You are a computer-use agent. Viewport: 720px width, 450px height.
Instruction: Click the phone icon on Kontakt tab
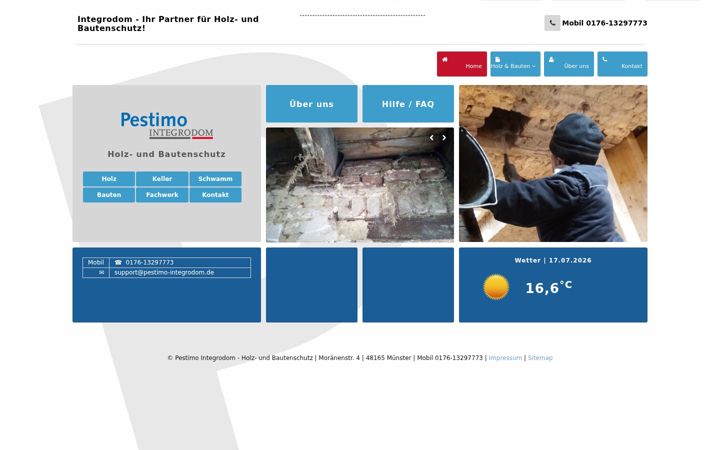(x=604, y=59)
